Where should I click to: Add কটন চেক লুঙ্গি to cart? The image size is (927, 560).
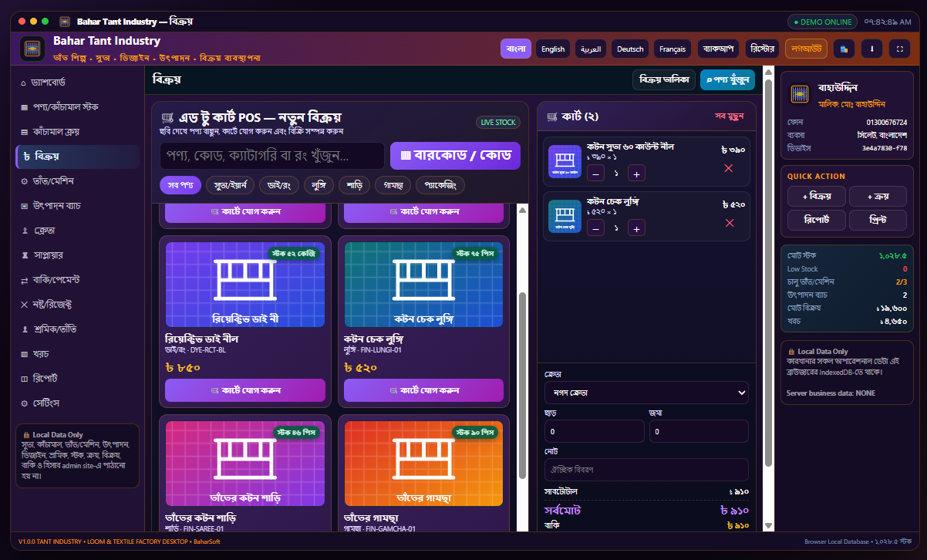423,390
